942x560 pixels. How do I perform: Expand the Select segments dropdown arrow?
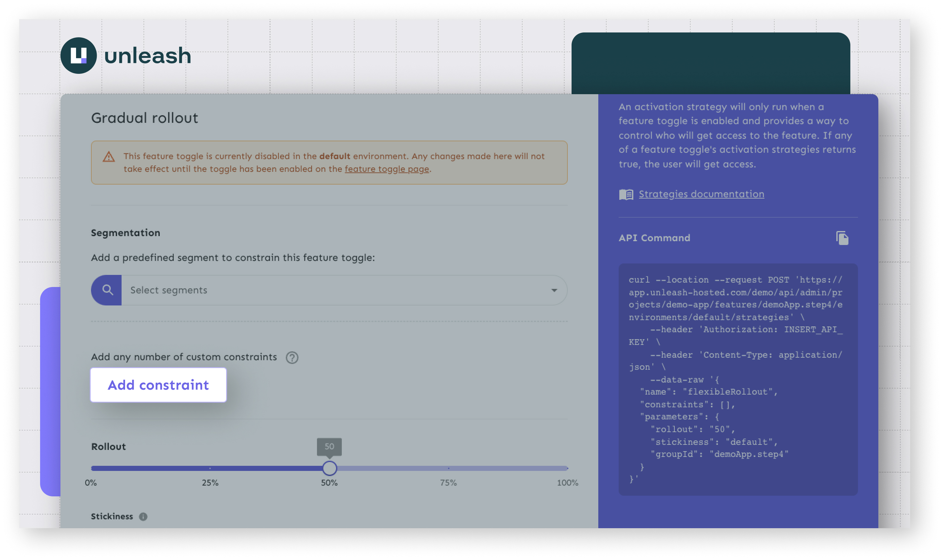pos(554,290)
